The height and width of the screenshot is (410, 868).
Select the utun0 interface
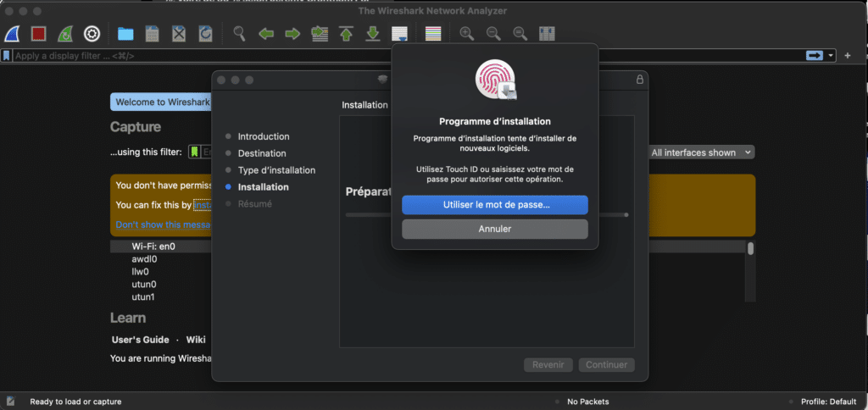point(144,285)
